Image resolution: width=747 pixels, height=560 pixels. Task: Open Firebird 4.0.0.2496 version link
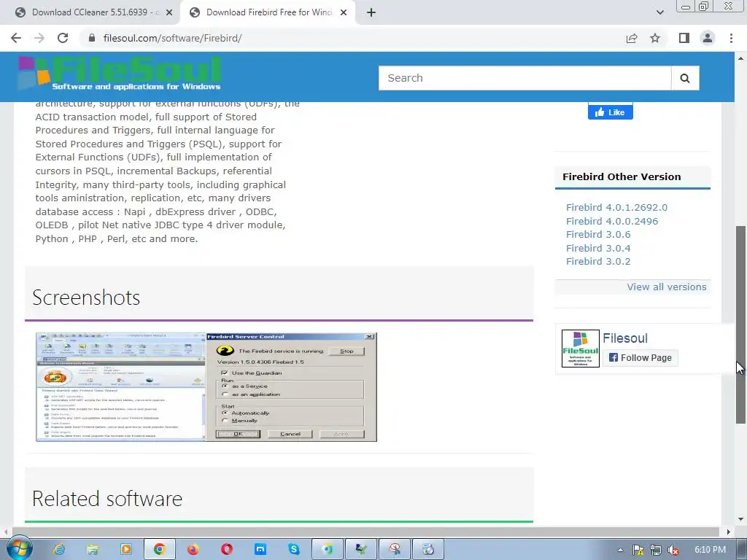pos(612,222)
